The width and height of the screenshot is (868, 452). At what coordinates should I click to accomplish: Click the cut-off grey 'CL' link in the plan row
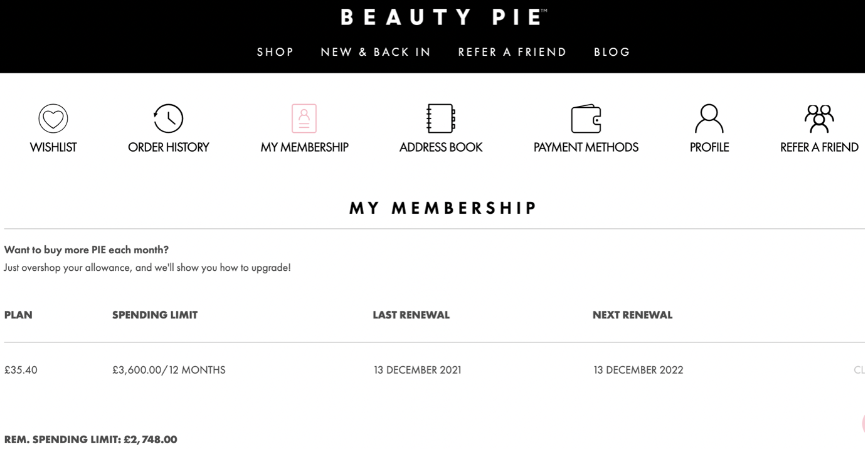pos(860,370)
